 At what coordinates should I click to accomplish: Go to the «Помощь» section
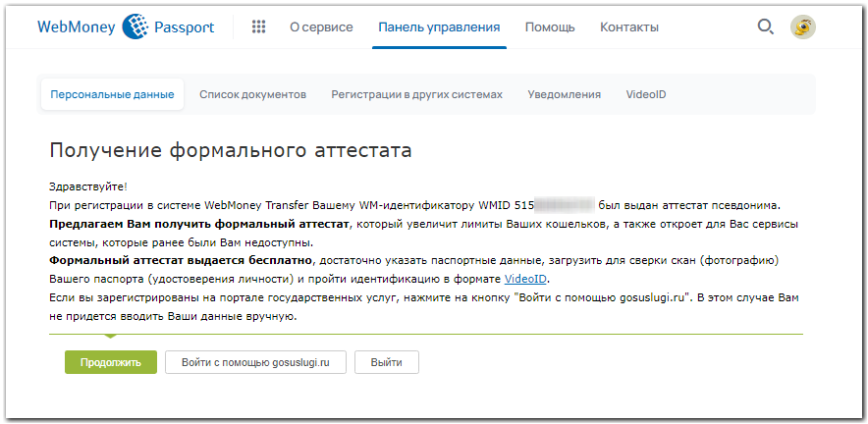point(550,26)
